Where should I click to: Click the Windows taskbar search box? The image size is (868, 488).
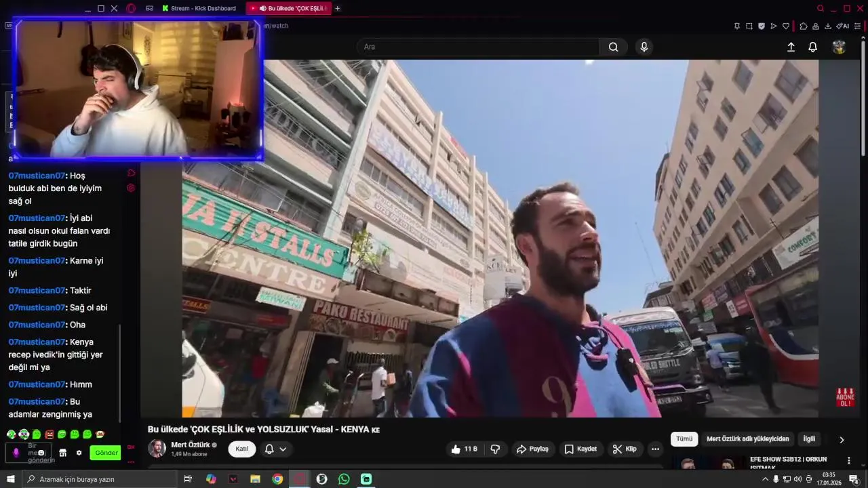(100, 479)
